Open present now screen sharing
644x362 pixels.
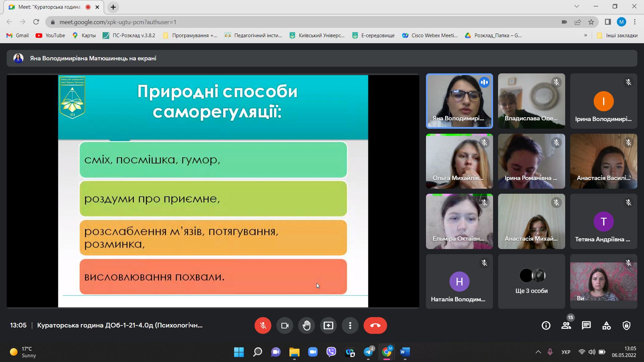[x=328, y=325]
